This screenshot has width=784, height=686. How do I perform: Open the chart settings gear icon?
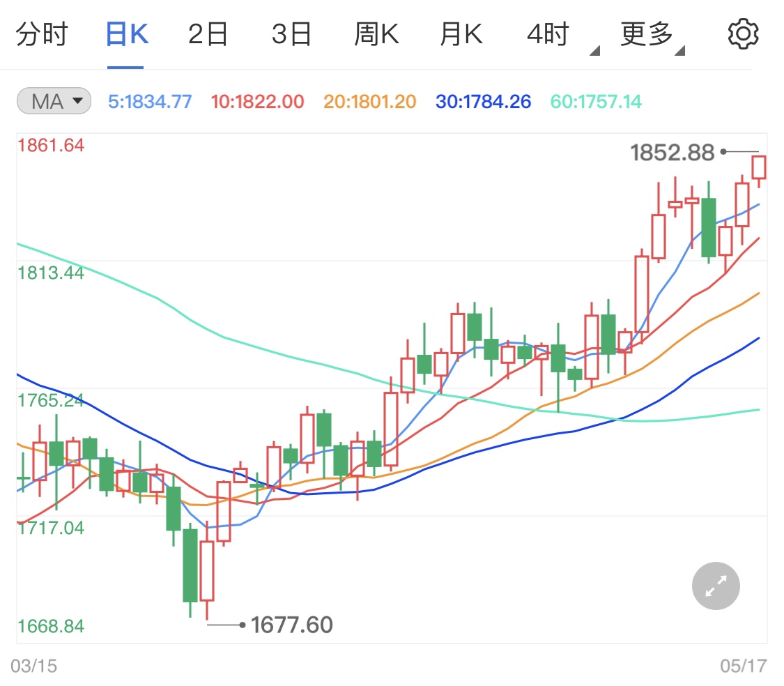point(743,32)
